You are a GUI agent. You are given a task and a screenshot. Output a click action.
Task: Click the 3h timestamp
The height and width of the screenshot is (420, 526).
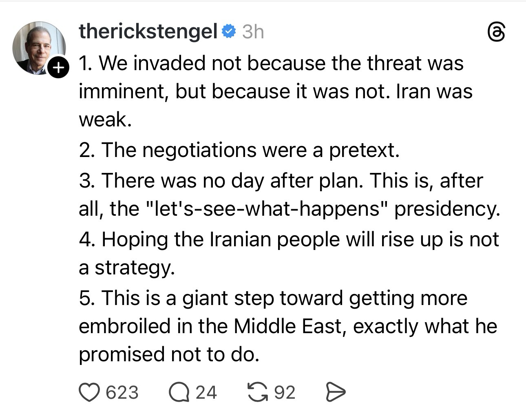[x=253, y=31]
